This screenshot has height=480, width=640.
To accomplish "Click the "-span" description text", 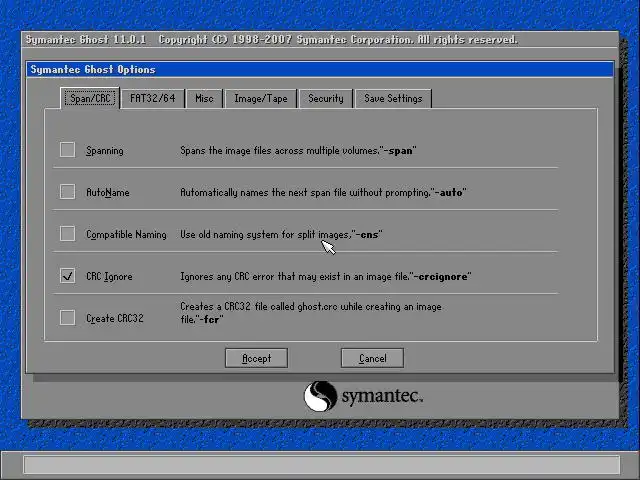I will point(298,151).
